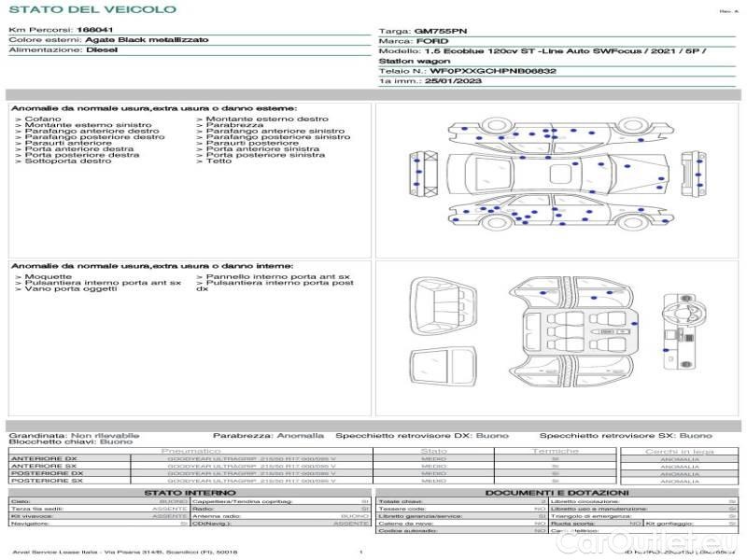This screenshot has height=560, width=747.
Task: Click the Cerchi in lega column header
Action: tap(679, 451)
